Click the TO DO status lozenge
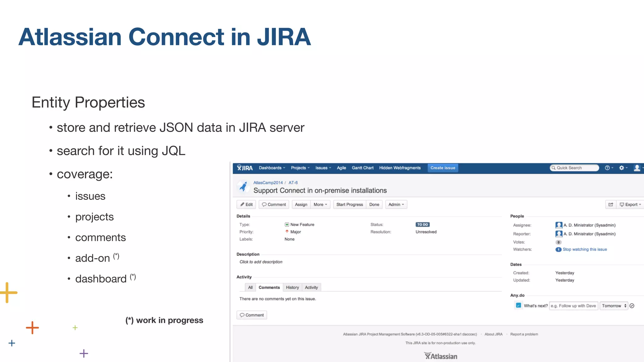Screen dimensions: 644x362 click(423, 225)
